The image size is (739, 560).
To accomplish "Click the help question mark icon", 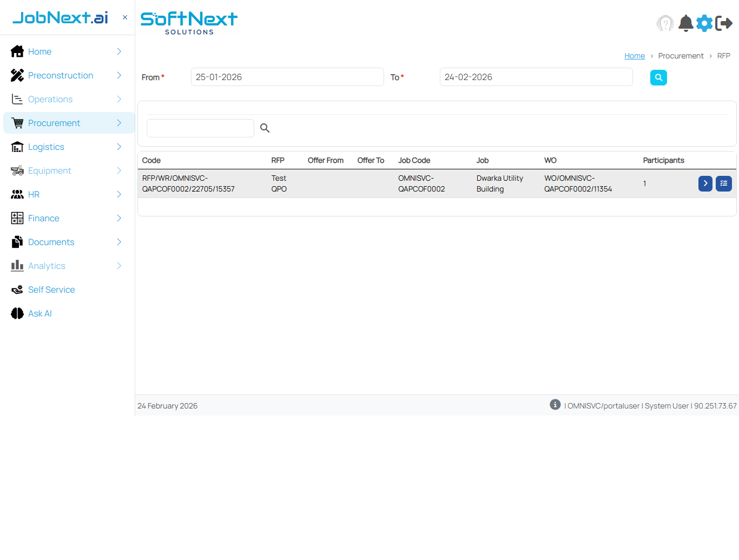I will click(665, 23).
